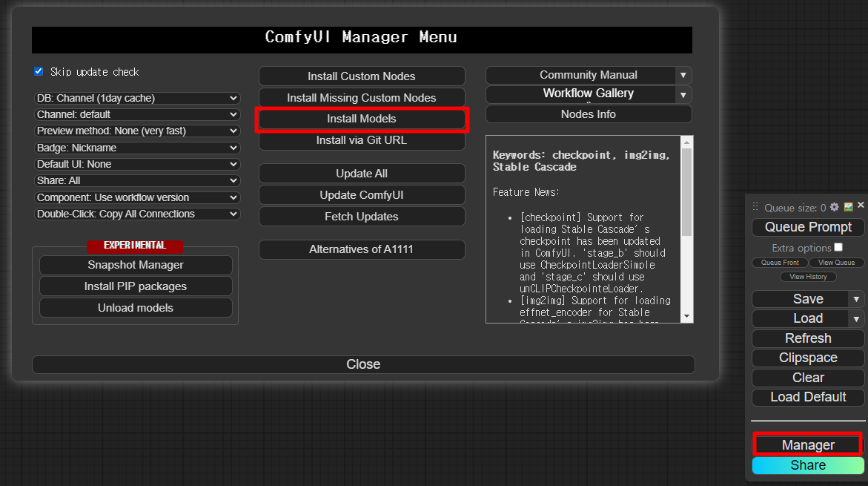Open the Channel: default dropdown
Screen dimensions: 868x486
(136, 115)
